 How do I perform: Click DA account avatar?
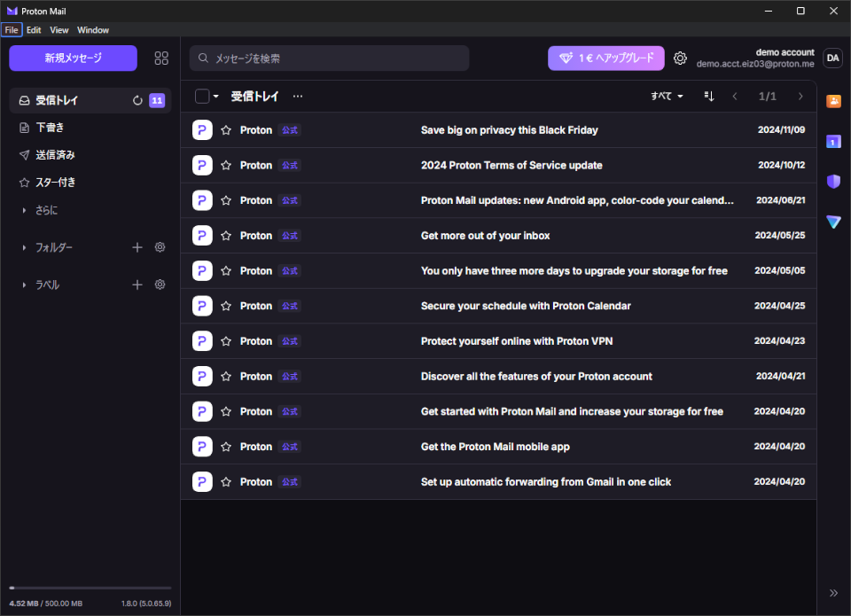coord(833,58)
